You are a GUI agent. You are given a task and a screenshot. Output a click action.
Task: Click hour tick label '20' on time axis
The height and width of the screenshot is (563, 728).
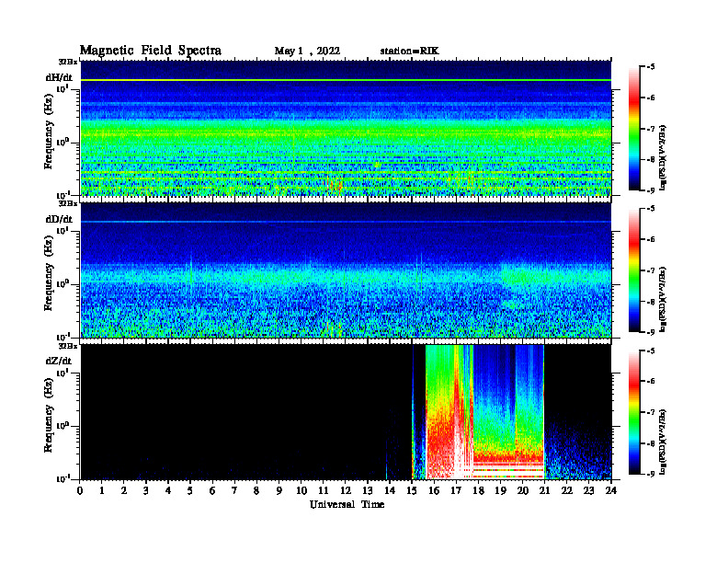522,491
